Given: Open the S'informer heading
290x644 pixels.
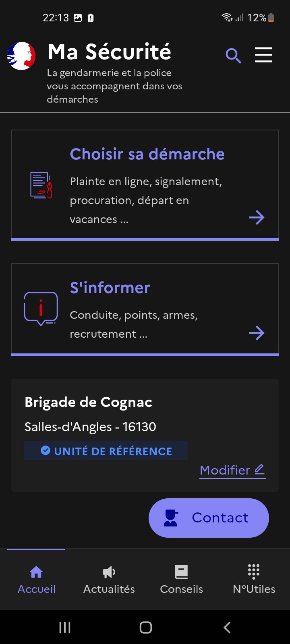Looking at the screenshot, I should click(110, 288).
